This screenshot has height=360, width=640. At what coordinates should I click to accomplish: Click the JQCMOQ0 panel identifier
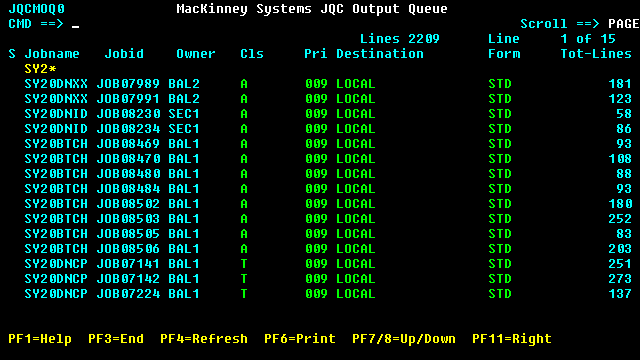pyautogui.click(x=36, y=9)
